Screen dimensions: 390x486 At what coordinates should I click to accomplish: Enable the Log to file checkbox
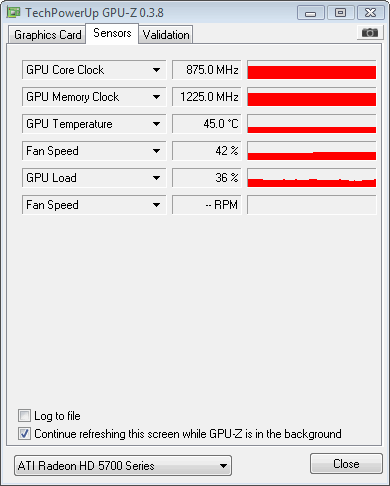[24, 416]
